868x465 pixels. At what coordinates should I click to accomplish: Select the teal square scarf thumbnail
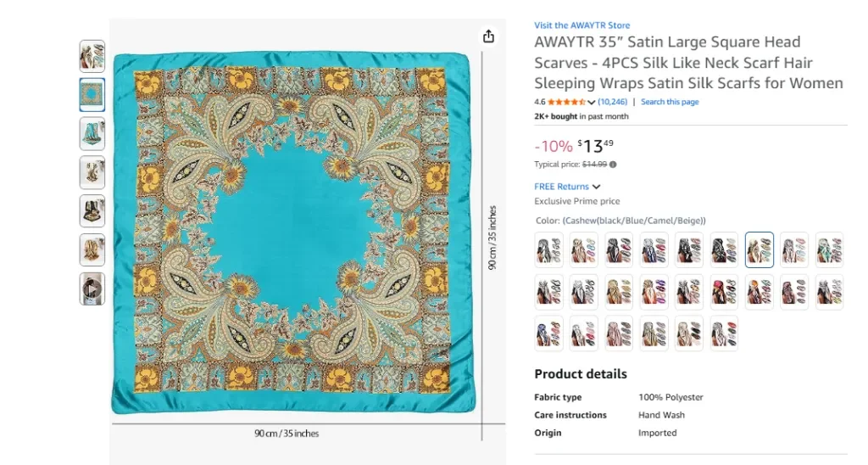92,95
